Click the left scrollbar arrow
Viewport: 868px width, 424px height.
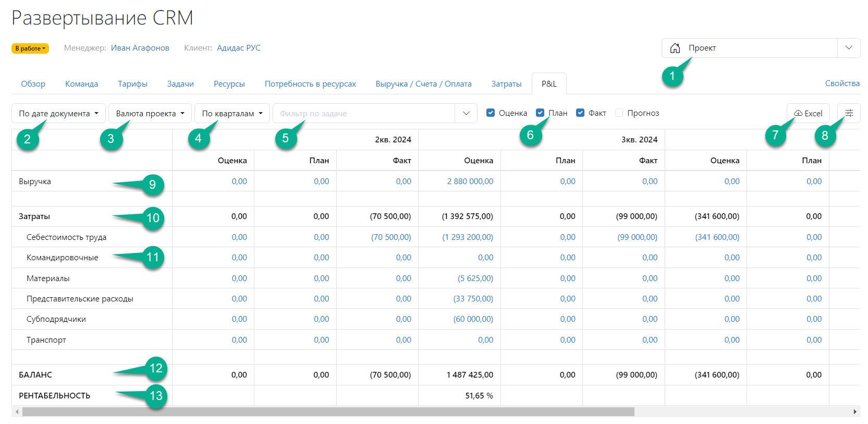tap(17, 411)
